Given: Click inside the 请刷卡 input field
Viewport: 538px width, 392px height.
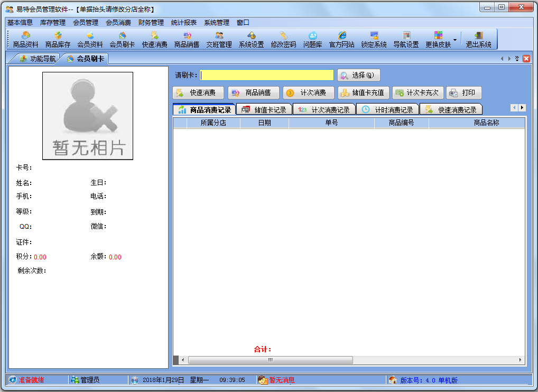Looking at the screenshot, I should [266, 74].
